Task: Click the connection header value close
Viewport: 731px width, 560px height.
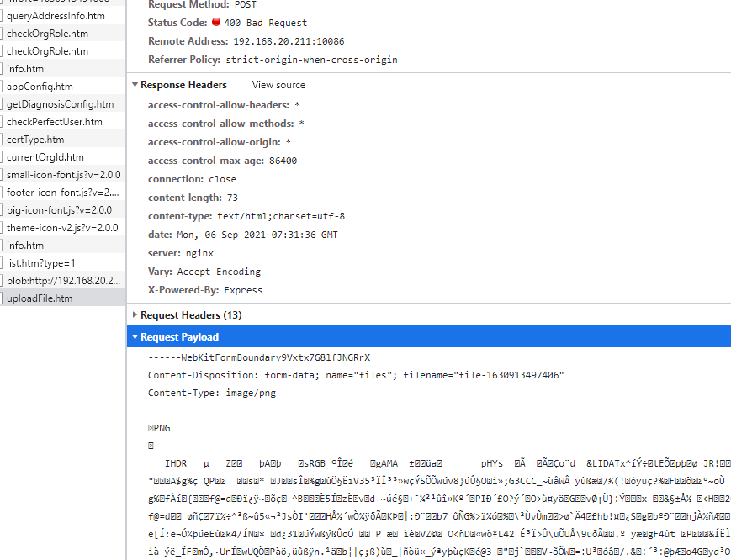Action: click(x=222, y=179)
